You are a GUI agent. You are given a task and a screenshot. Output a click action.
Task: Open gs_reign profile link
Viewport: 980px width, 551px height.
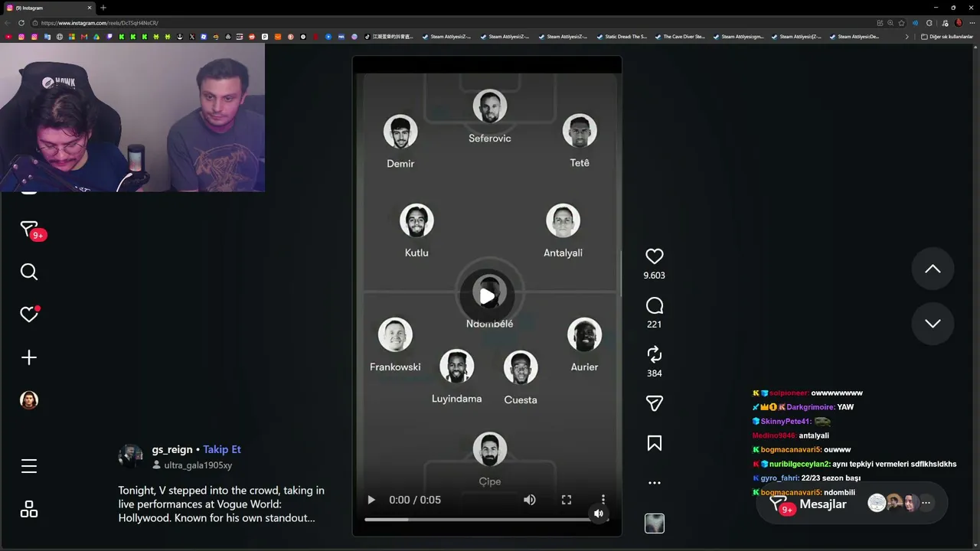pyautogui.click(x=172, y=449)
